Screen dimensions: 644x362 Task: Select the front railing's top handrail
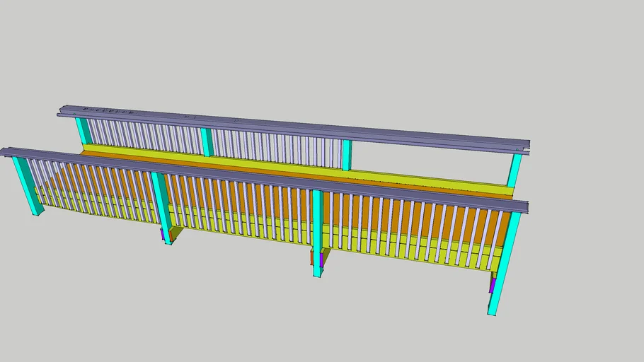[263, 179]
